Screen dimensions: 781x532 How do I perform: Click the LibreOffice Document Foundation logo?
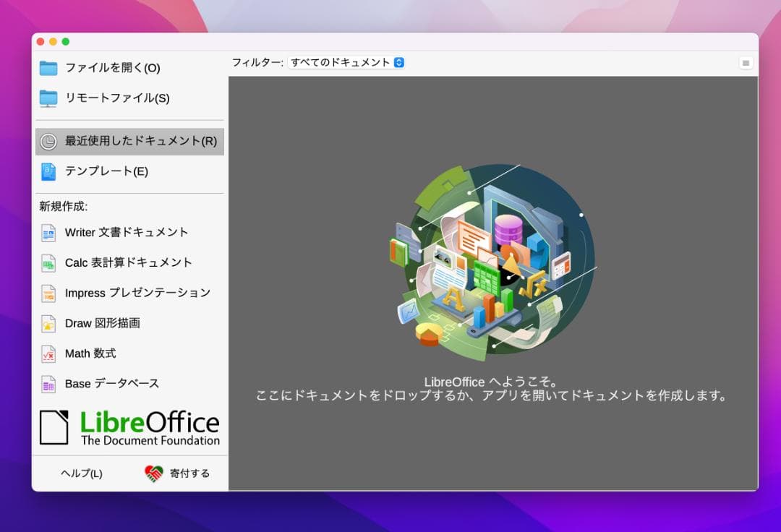[129, 428]
